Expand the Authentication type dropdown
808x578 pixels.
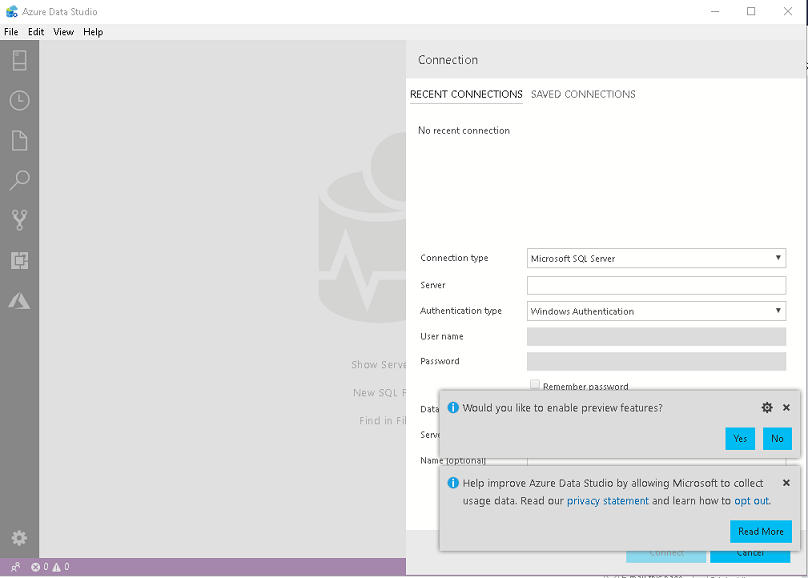click(656, 311)
